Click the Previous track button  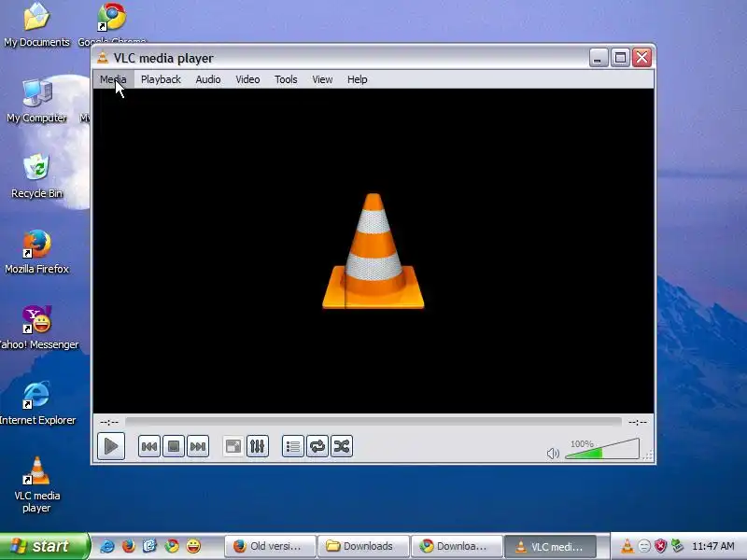(149, 446)
